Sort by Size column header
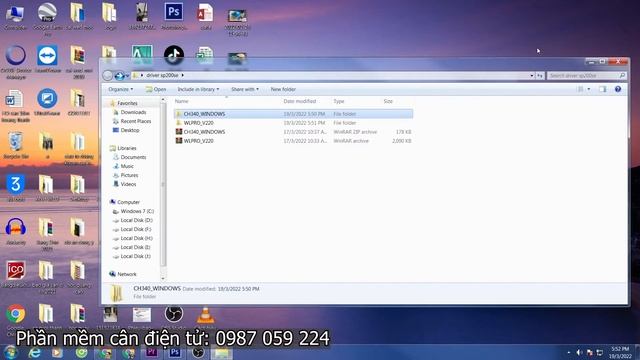Image resolution: width=640 pixels, height=360 pixels. pos(388,101)
